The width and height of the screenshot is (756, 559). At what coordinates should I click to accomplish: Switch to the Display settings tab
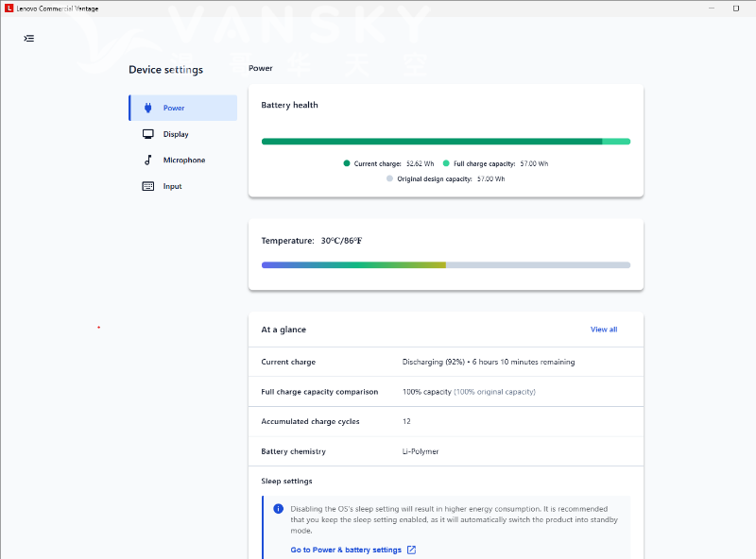[x=176, y=134]
